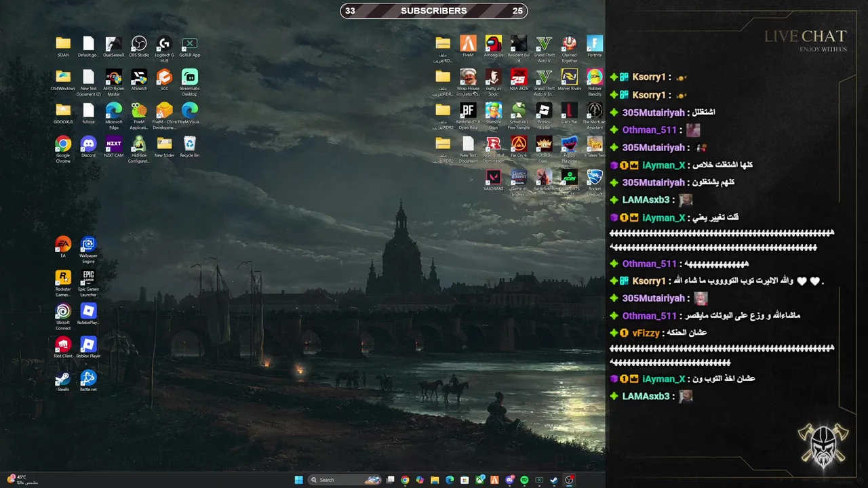Select the Chained Together game icon
This screenshot has height=488, width=868.
(570, 49)
